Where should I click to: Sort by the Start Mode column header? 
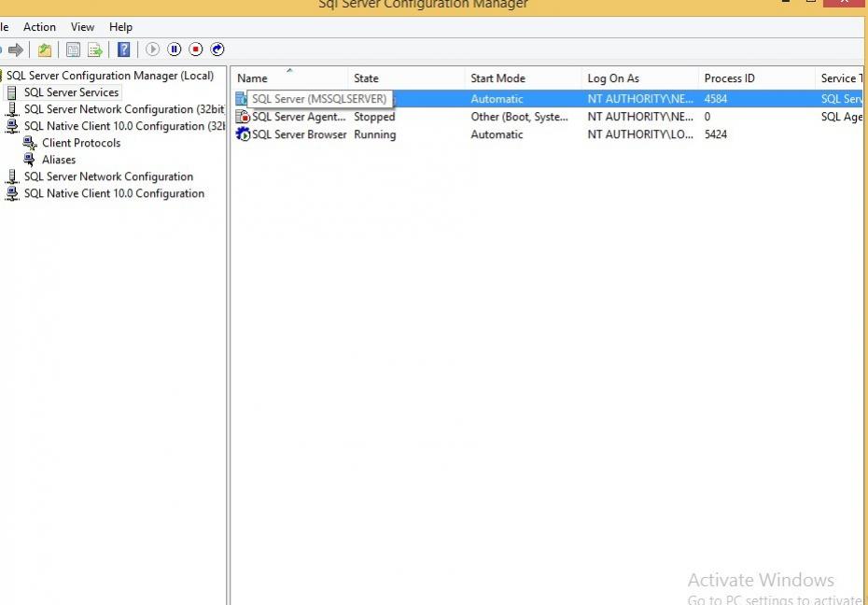point(523,78)
